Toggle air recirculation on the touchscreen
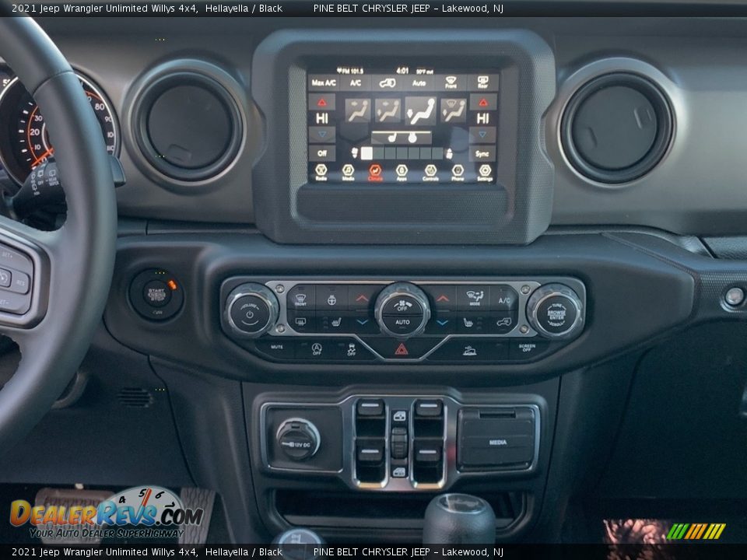 [388, 83]
